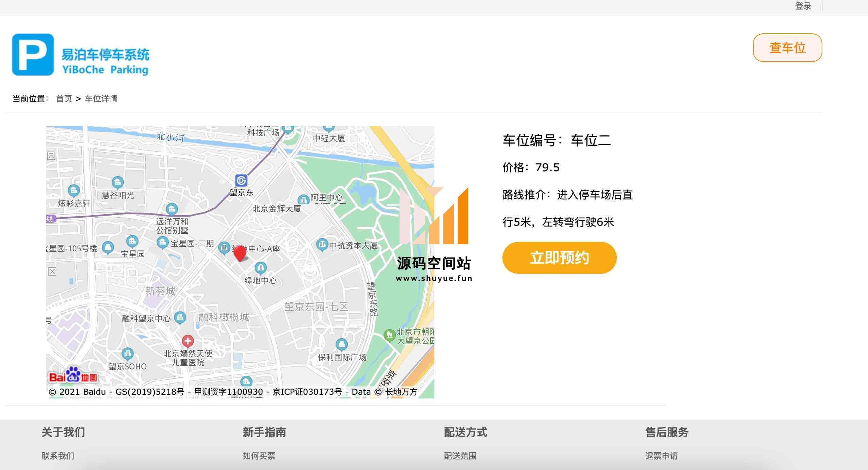Click the 立即预约 reservation button
The image size is (868, 470).
[559, 258]
